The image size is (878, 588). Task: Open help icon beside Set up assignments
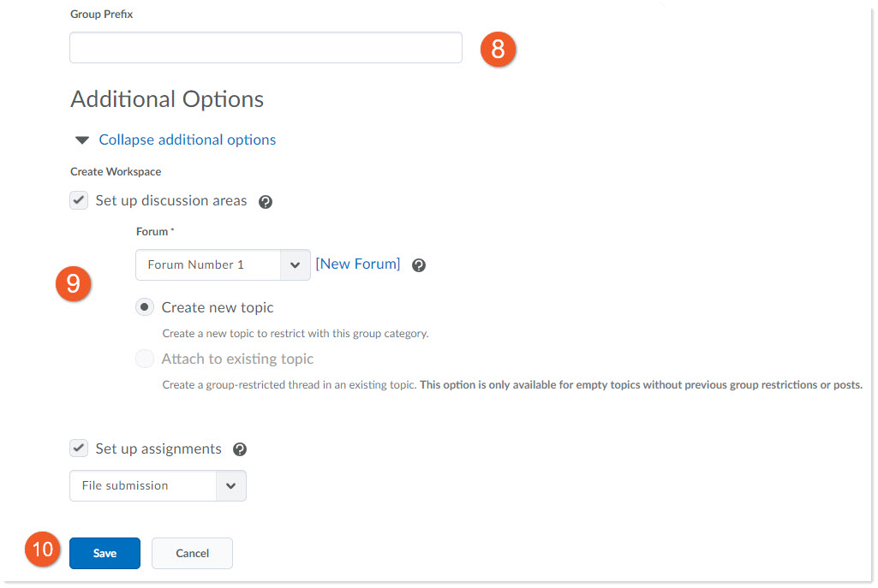(240, 449)
